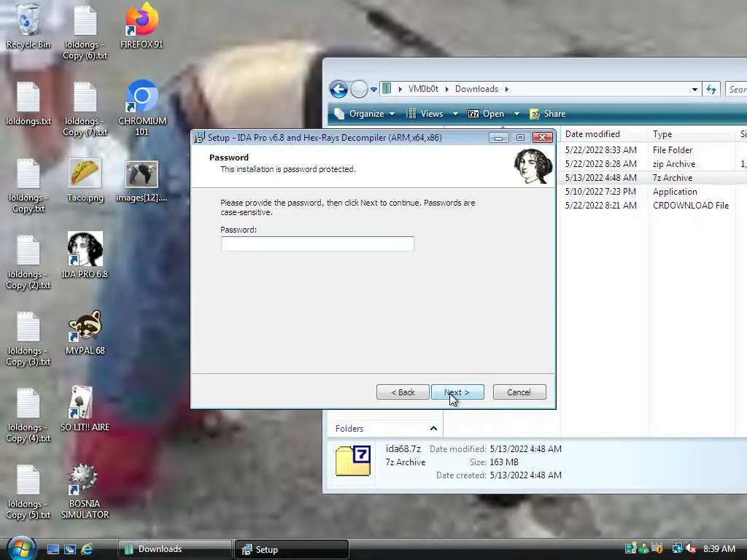Select loldongs - Copy.txt desktop file
747x560 pixels.
click(x=28, y=186)
